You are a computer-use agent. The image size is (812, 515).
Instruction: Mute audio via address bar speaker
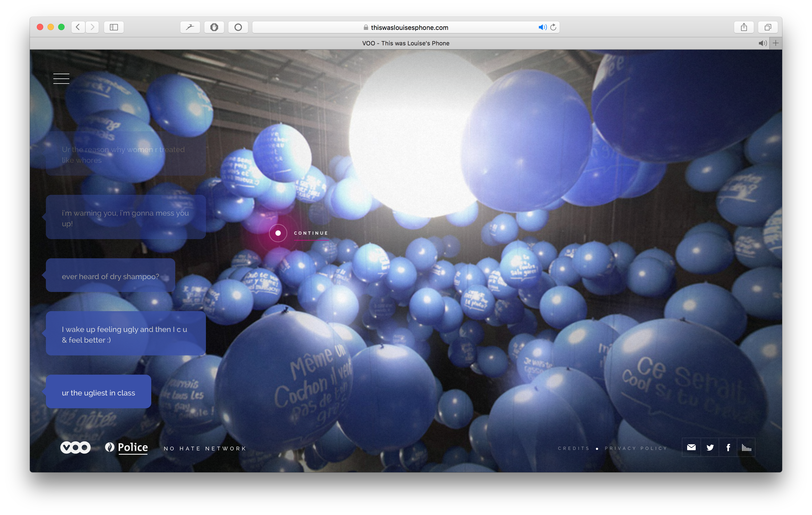click(542, 27)
